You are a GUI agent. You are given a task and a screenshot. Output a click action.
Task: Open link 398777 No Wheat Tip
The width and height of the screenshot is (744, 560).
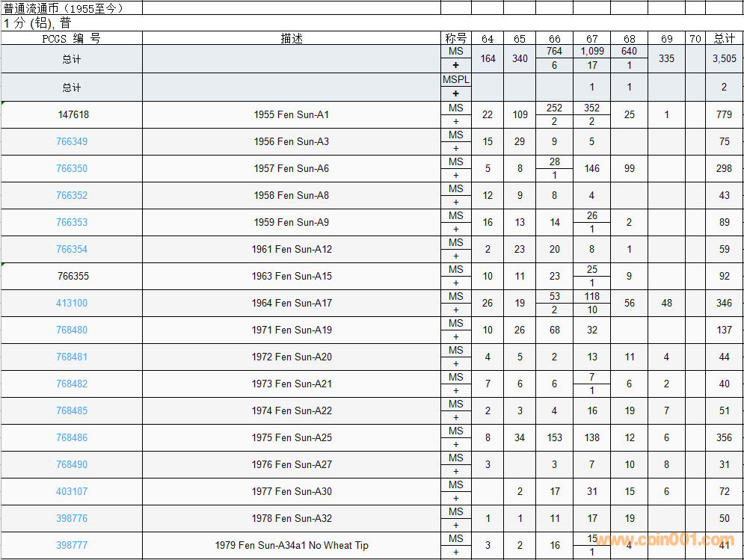click(72, 546)
